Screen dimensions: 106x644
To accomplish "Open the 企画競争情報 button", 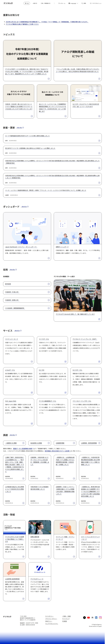I will click(65, 443).
